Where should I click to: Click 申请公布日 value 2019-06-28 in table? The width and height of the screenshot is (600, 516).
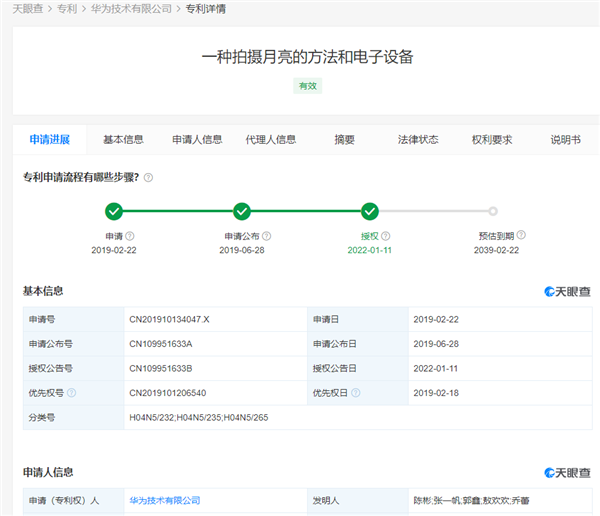[x=436, y=344]
